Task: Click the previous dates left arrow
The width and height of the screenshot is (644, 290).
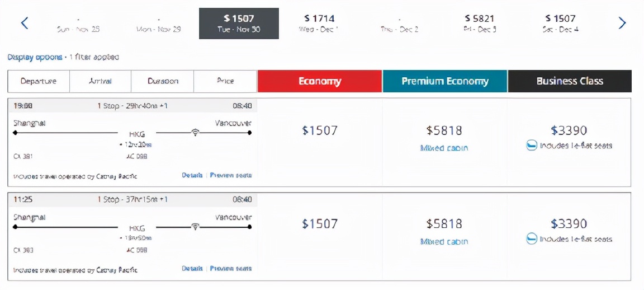Action: pyautogui.click(x=25, y=23)
